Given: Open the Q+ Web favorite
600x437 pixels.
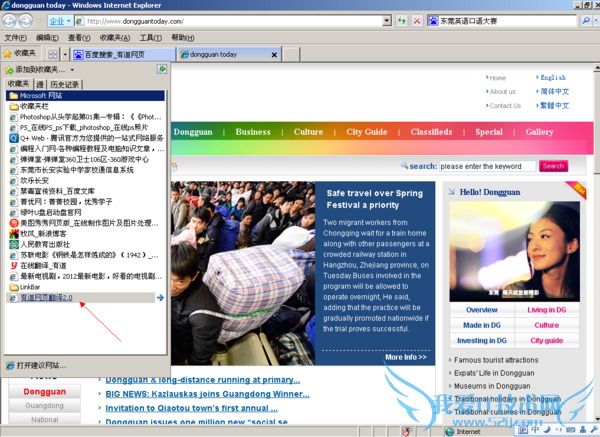Looking at the screenshot, I should [85, 138].
